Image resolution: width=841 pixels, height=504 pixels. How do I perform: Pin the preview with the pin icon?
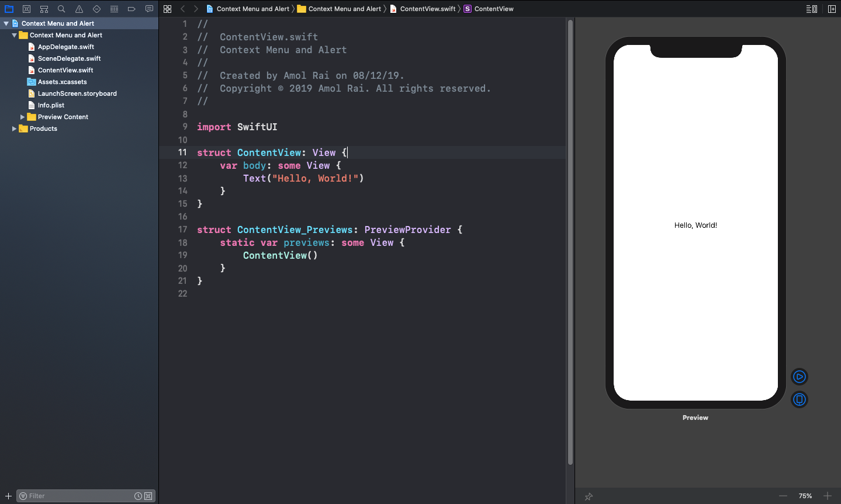(x=589, y=496)
